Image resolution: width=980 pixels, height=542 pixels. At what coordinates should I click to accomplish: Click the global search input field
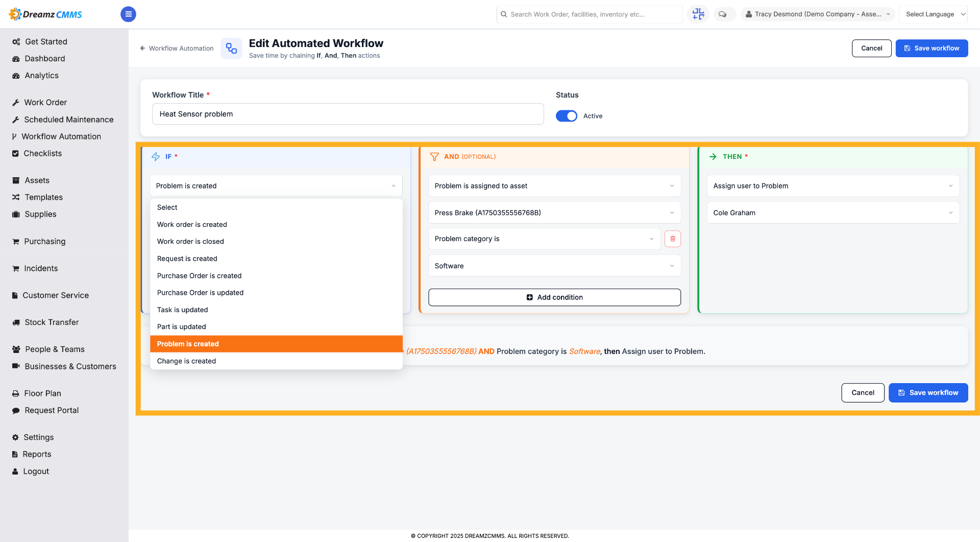590,14
